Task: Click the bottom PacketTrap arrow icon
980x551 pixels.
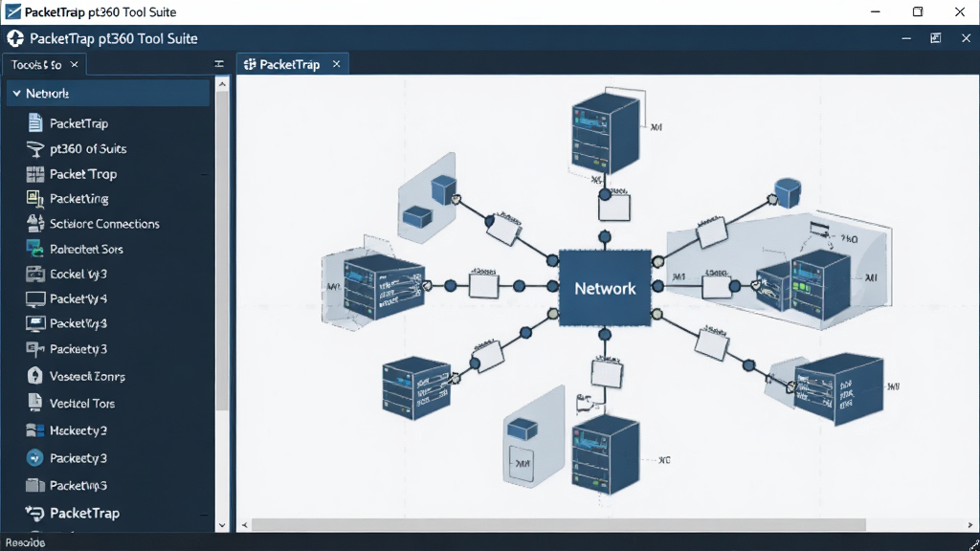Action: (x=35, y=513)
